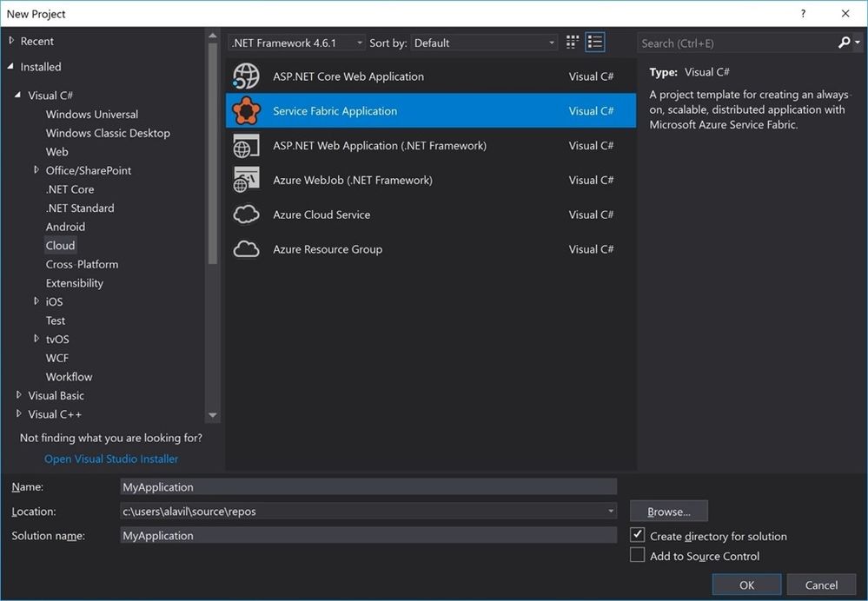
Task: Collapse the Visual C# node
Action: click(18, 95)
